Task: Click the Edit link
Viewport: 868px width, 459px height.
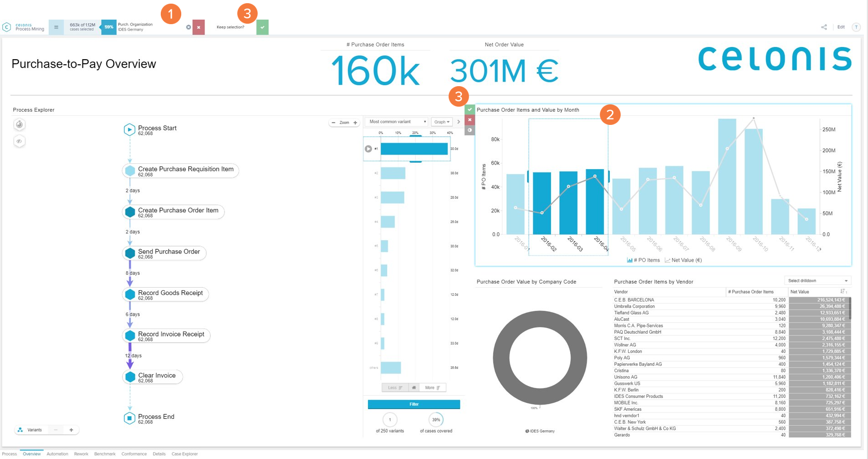Action: (841, 27)
